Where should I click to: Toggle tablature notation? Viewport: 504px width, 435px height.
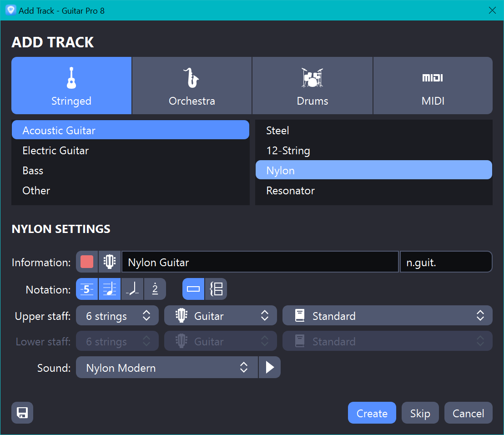tap(87, 289)
